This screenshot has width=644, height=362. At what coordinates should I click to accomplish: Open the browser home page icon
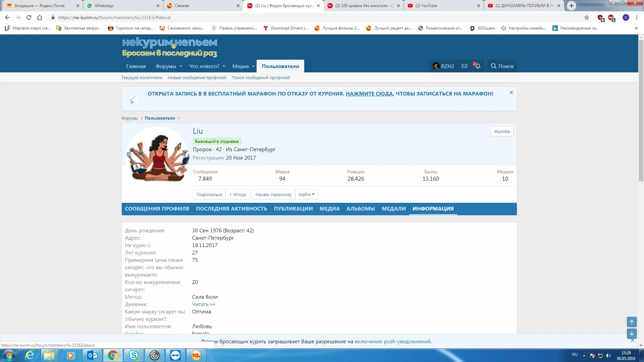click(40, 17)
